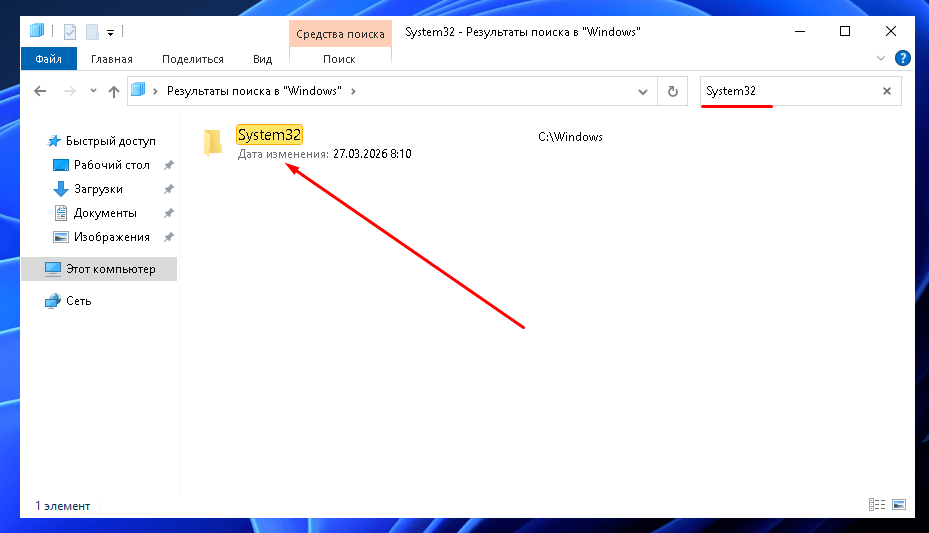Image resolution: width=929 pixels, height=533 pixels.
Task: Expand the address bar history dropdown
Action: [x=644, y=91]
